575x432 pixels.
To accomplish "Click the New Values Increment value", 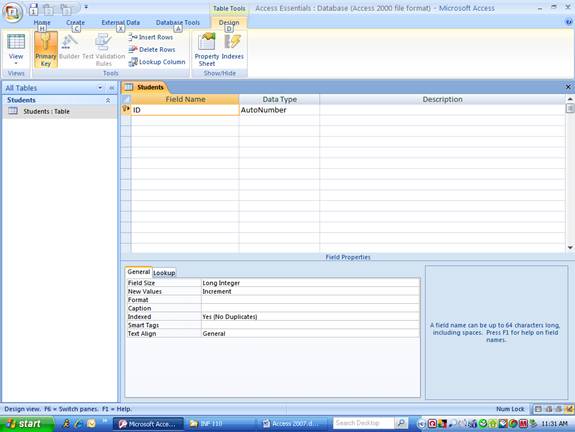I will point(310,292).
